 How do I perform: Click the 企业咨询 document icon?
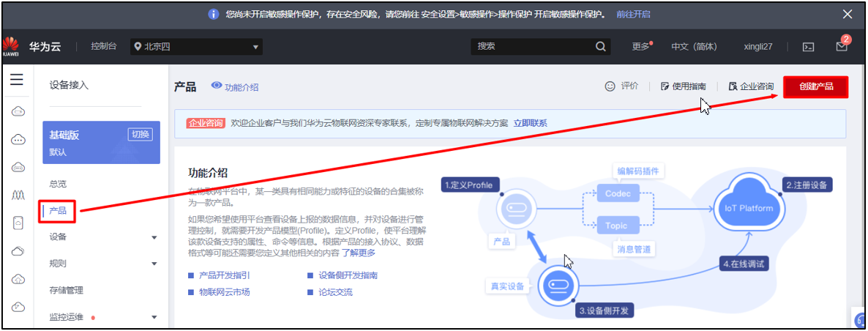(x=733, y=86)
